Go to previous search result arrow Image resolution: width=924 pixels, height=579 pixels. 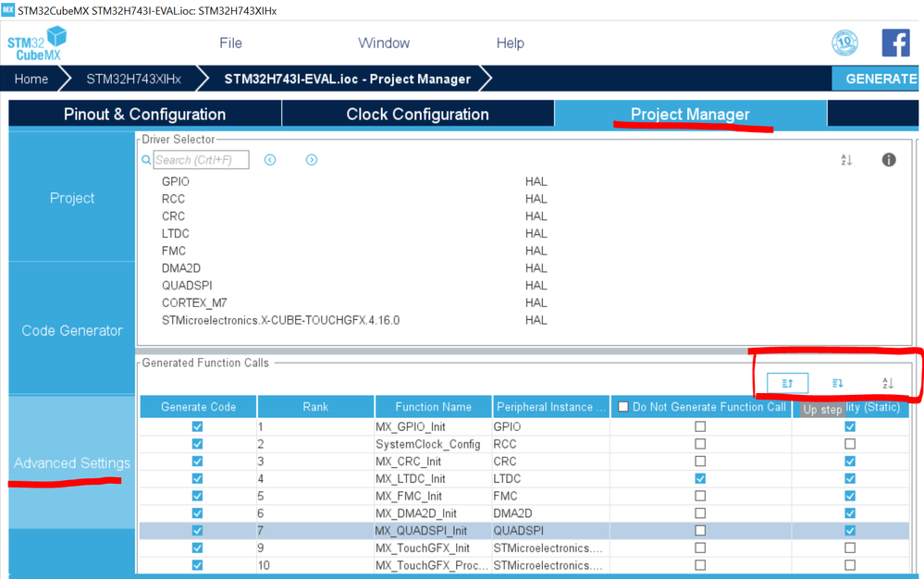pyautogui.click(x=270, y=160)
